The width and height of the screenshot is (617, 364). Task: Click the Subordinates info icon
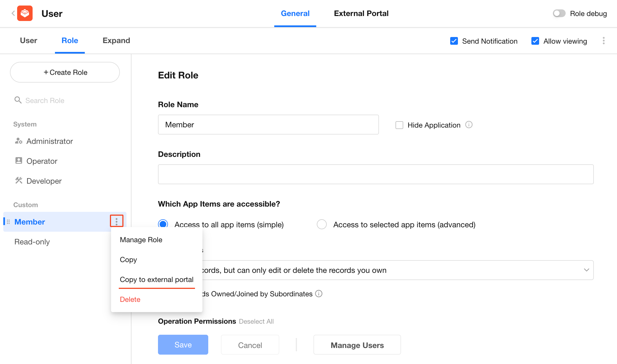tap(319, 294)
